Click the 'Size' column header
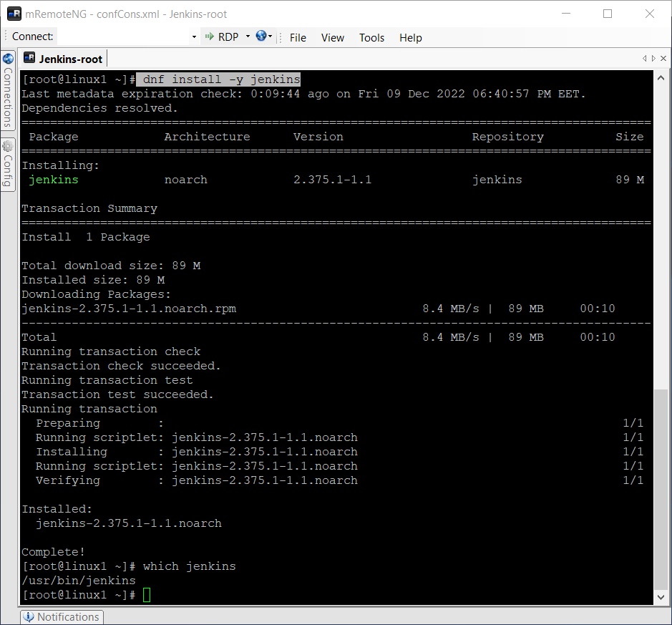The image size is (672, 625). 630,137
